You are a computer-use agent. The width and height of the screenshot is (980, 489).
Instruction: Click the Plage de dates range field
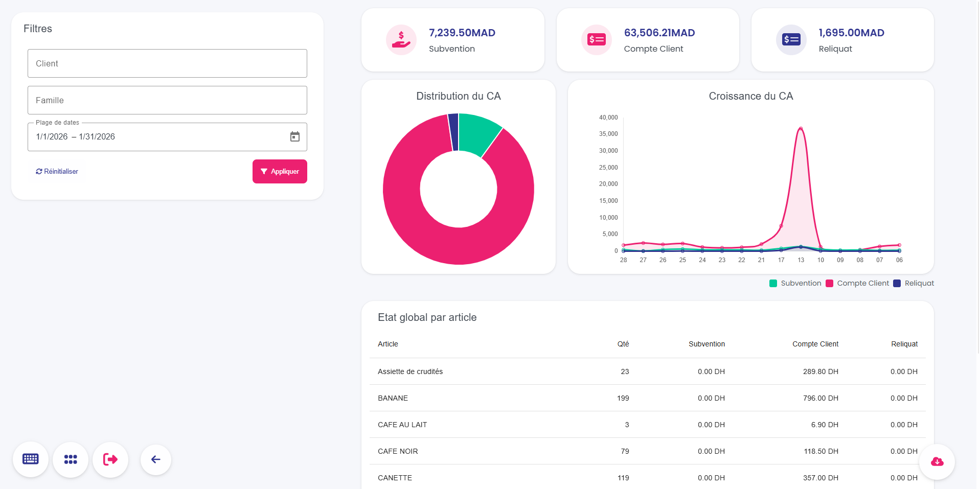pos(153,137)
